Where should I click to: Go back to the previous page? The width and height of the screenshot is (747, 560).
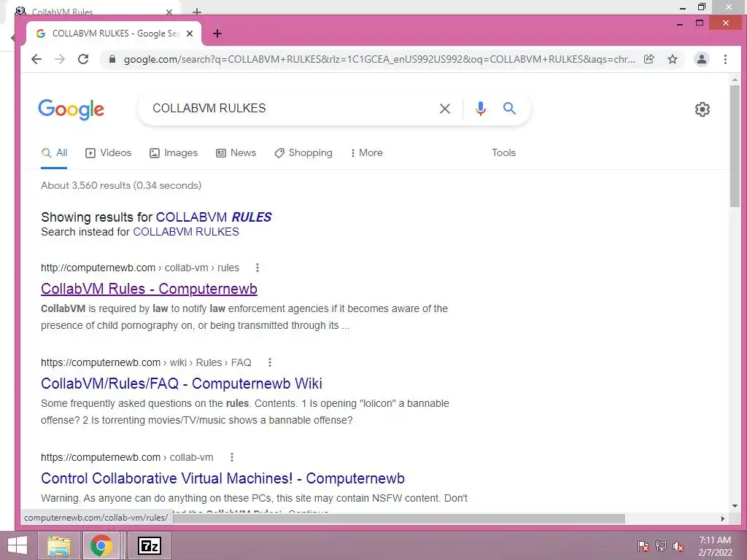click(x=36, y=59)
